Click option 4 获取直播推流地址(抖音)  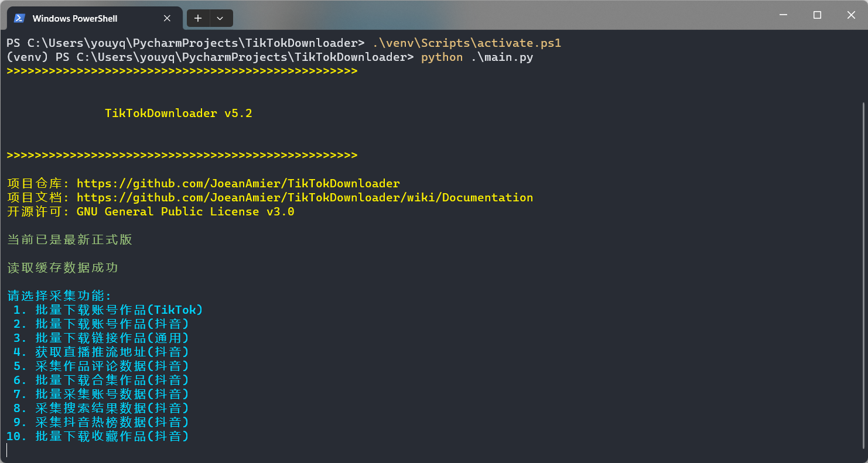coord(101,352)
